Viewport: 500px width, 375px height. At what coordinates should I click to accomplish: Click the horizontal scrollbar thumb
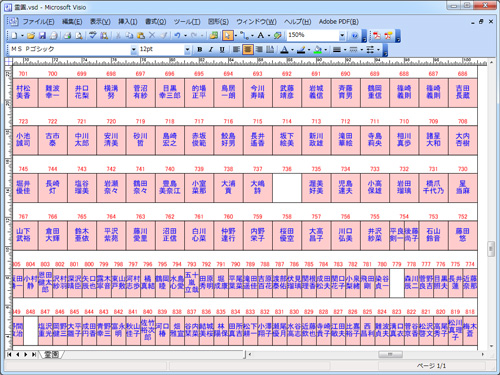point(390,354)
